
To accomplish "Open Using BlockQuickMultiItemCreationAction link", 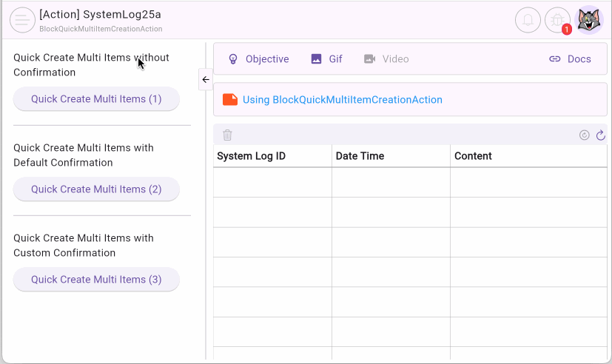I will click(342, 99).
